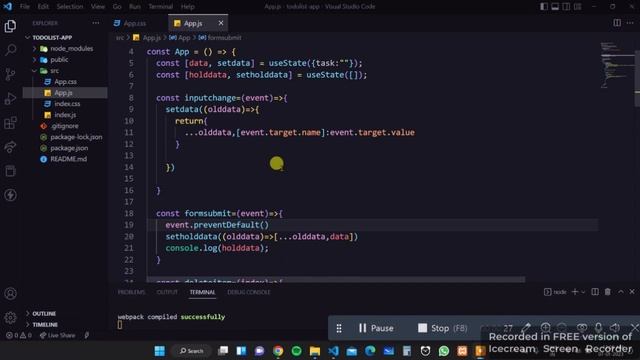
Task: Stop the Icecream screen recording
Action: (442, 328)
